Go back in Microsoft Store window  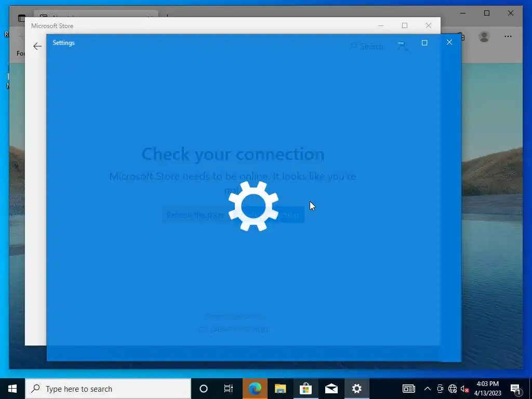tap(37, 46)
